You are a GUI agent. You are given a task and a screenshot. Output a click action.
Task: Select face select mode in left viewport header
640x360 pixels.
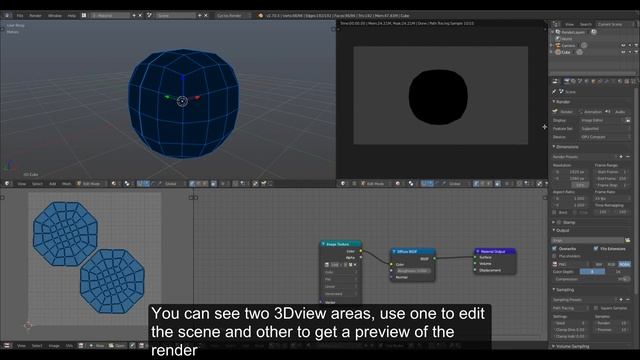coord(205,184)
